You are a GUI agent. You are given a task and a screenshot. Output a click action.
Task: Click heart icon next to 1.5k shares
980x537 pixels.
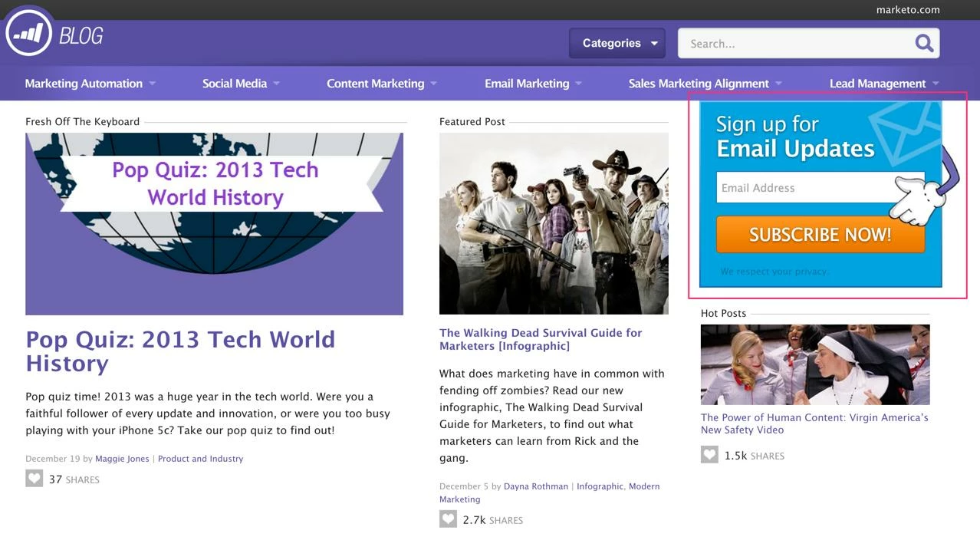click(x=709, y=455)
